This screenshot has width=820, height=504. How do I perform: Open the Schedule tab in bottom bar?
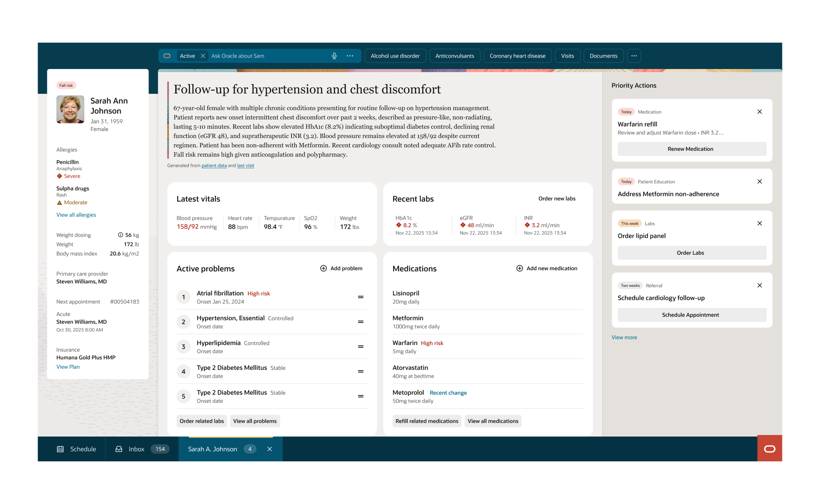click(x=77, y=449)
